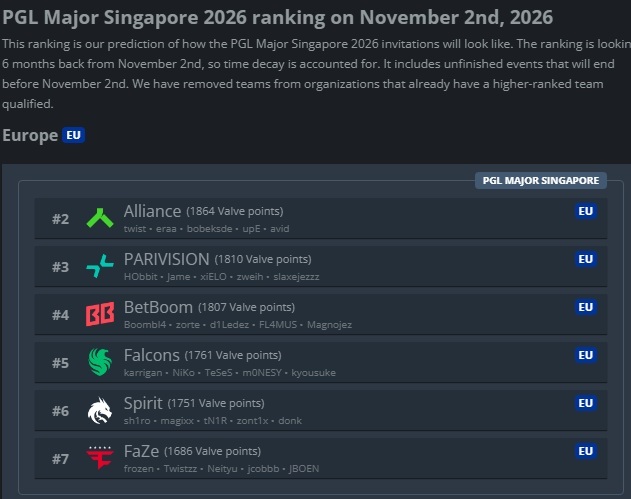The width and height of the screenshot is (631, 499).
Task: Click player name TeSeS
Action: pyautogui.click(x=219, y=373)
